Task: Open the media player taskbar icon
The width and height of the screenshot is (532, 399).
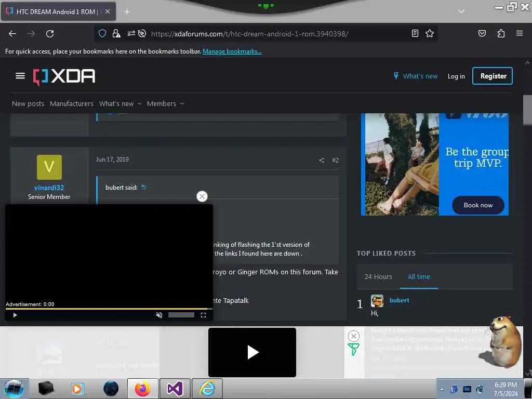Action: [x=77, y=389]
